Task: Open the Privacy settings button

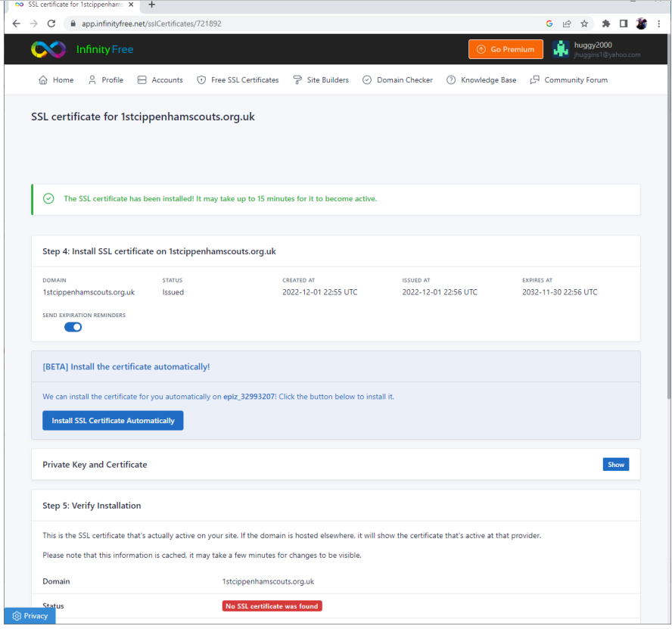Action: [x=30, y=615]
